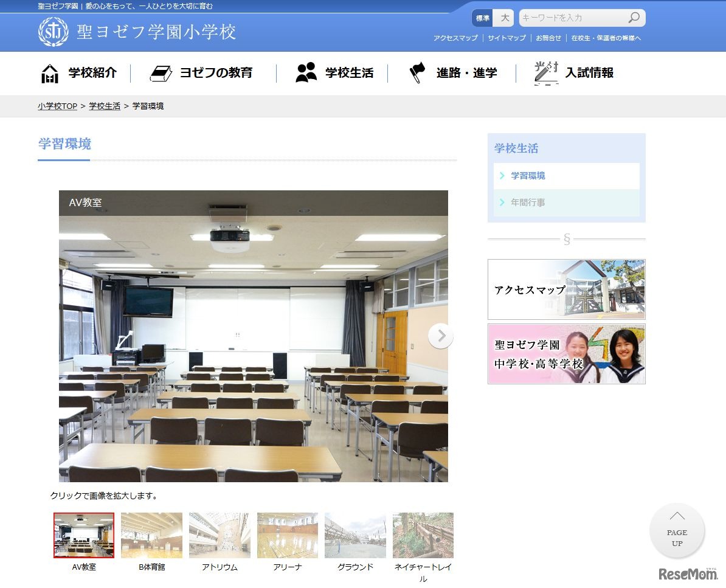Click the 聖ヨゼフ学園小学校 site title
The width and height of the screenshot is (726, 588).
[156, 32]
